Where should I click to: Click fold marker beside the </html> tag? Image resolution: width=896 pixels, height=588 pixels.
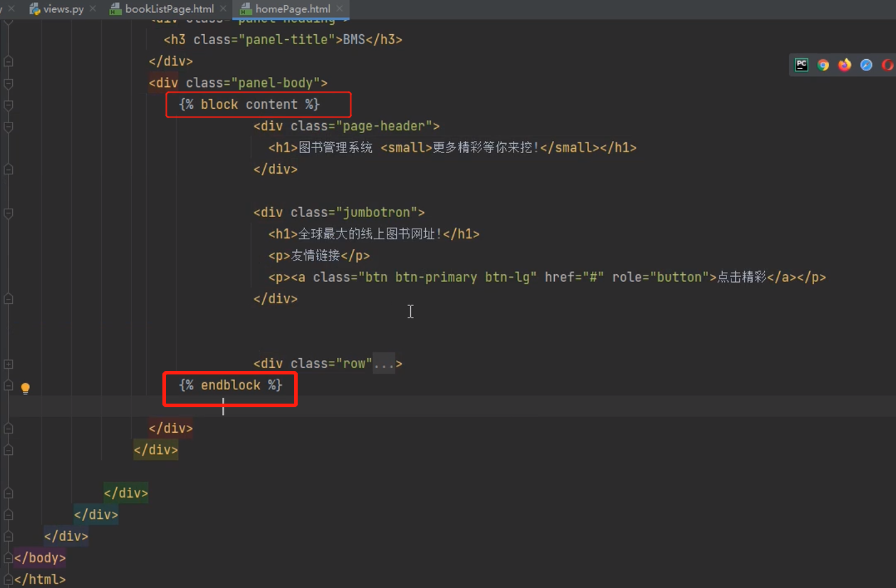(x=9, y=579)
